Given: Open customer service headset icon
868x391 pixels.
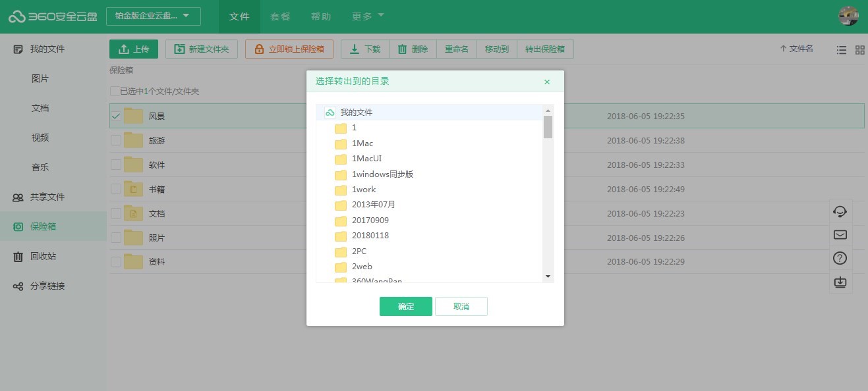Looking at the screenshot, I should [840, 211].
